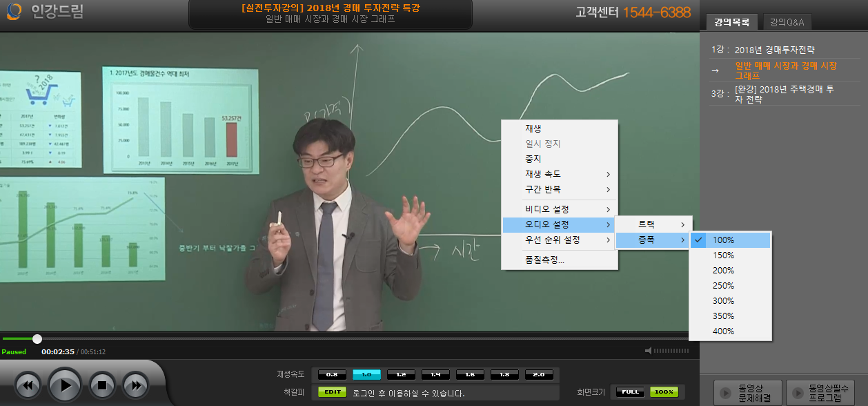The height and width of the screenshot is (406, 868).
Task: Open 동영상 문제해결 help
Action: 748,393
